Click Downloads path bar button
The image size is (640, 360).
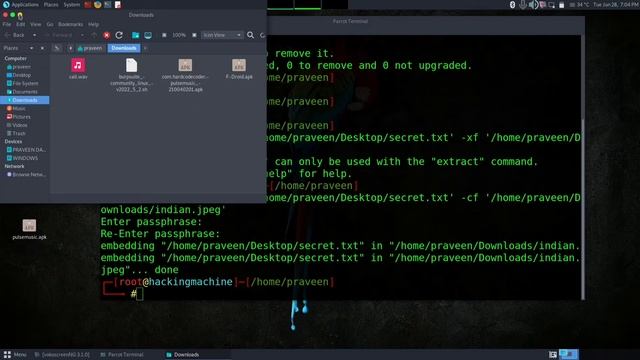tap(124, 48)
